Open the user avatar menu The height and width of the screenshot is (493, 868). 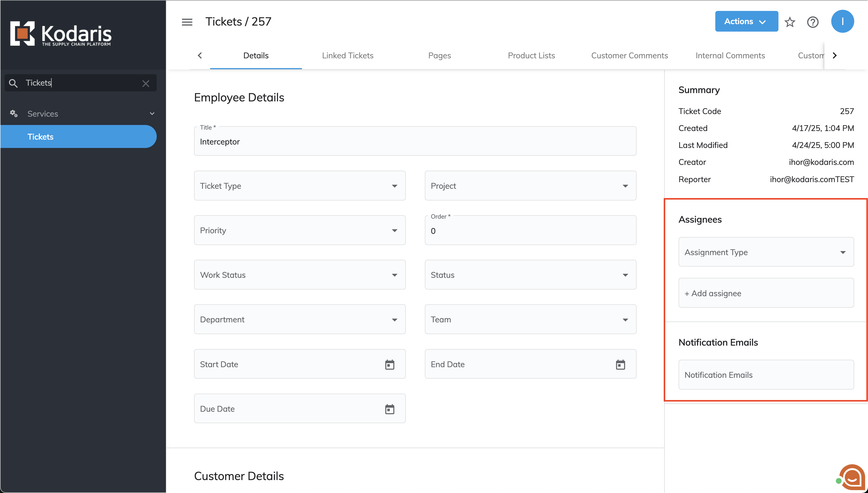pos(842,21)
